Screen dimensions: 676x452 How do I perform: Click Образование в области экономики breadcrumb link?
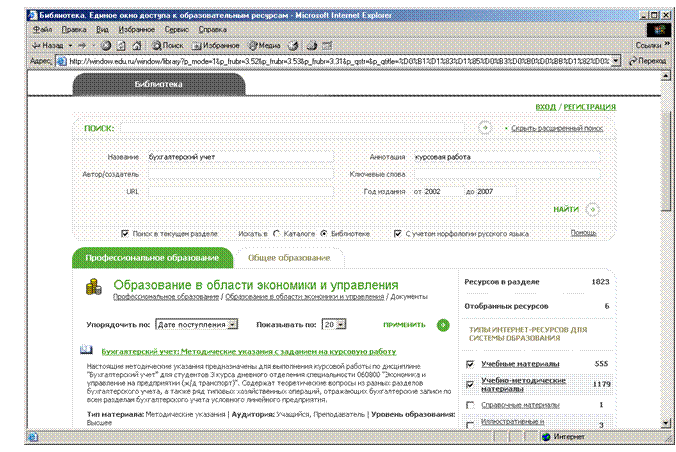tap(304, 297)
